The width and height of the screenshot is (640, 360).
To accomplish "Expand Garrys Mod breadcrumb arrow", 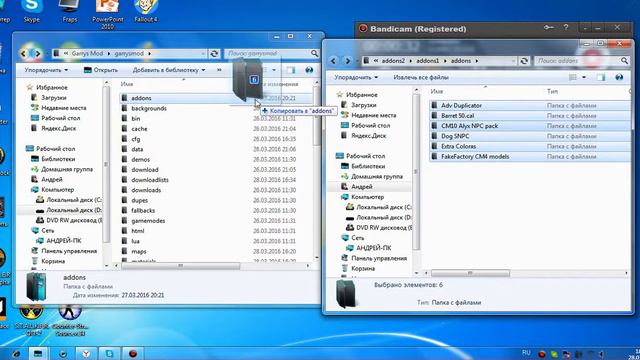I will click(109, 53).
